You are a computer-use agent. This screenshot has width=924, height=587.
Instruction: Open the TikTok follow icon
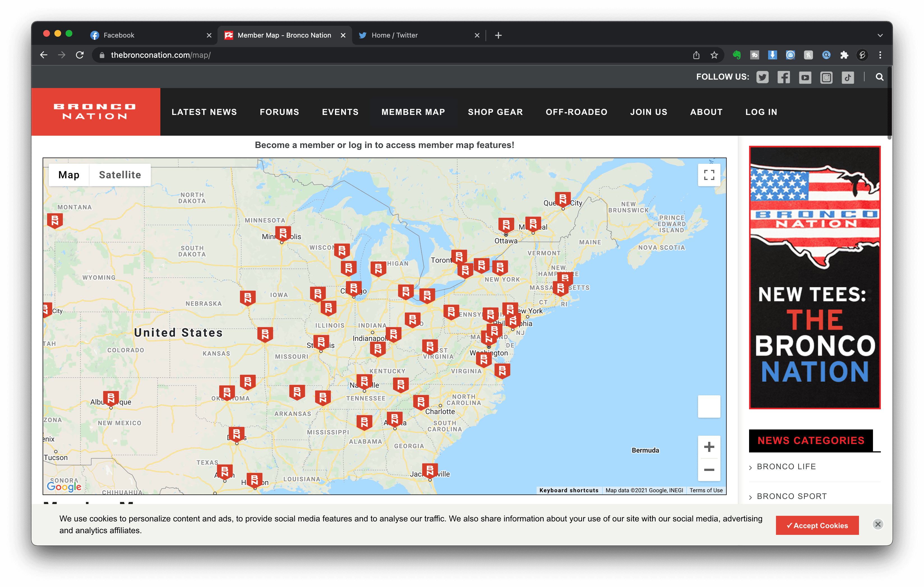point(848,77)
